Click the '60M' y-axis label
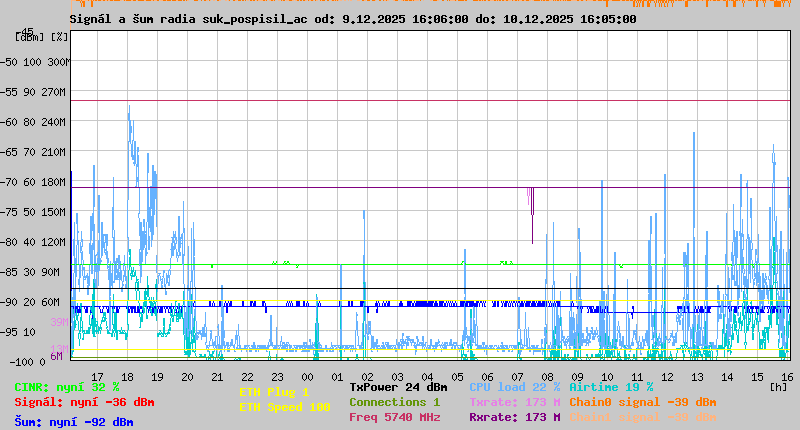Screen dimensions: 800x430 pyautogui.click(x=50, y=302)
